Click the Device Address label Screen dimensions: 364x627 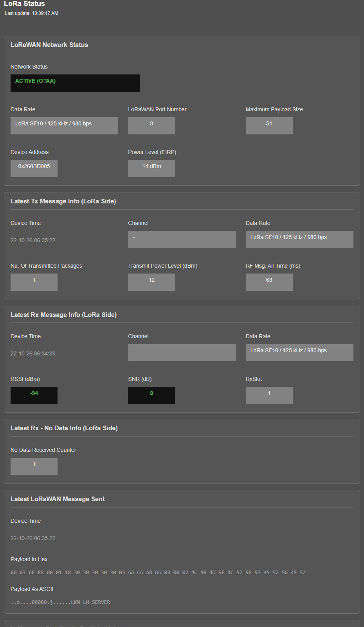pyautogui.click(x=30, y=152)
